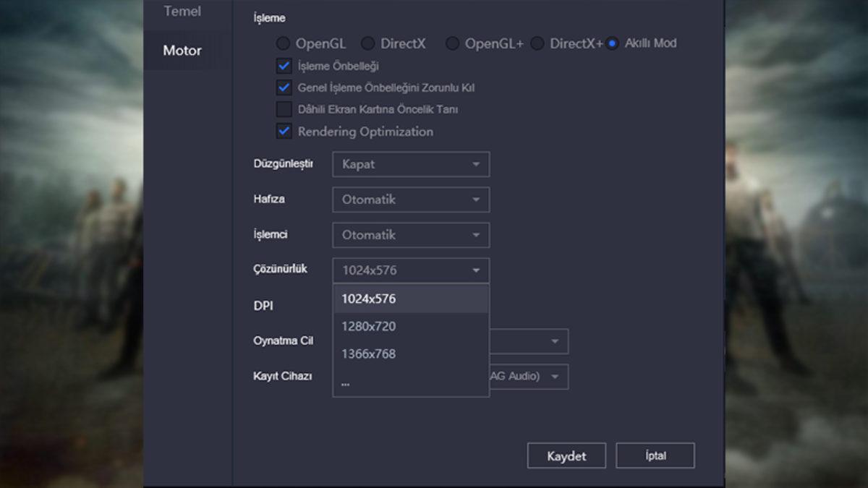Disable the Rendering Optimization checkbox

tap(284, 132)
